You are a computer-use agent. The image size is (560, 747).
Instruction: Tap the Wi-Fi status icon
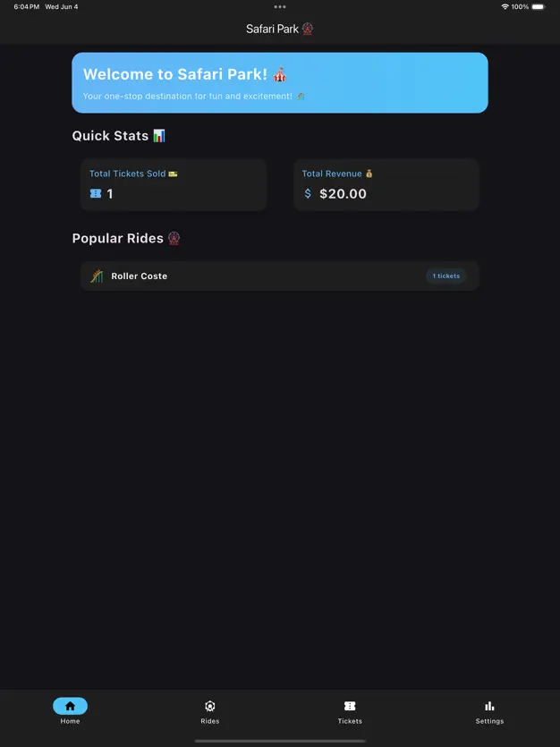(505, 6)
